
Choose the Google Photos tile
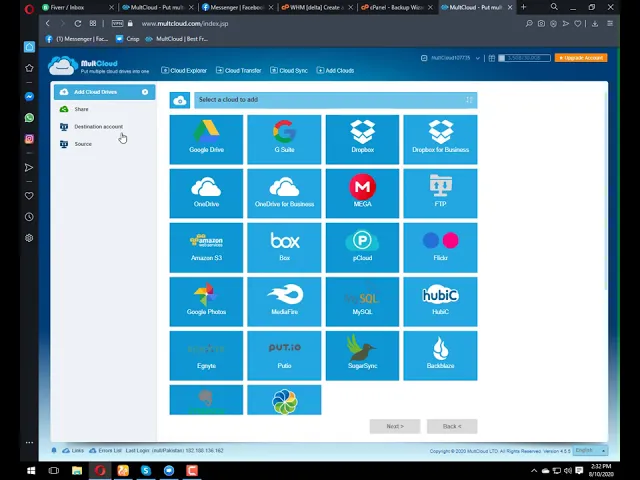[206, 302]
